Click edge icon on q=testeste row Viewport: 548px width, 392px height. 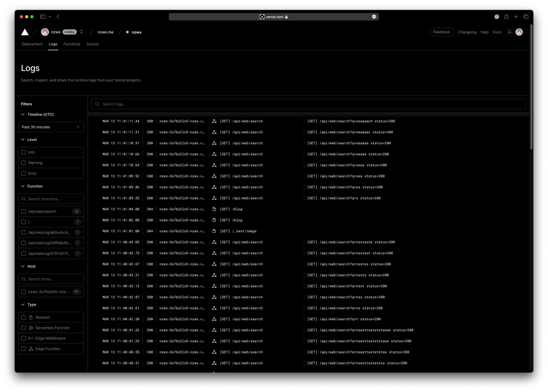tap(214, 242)
